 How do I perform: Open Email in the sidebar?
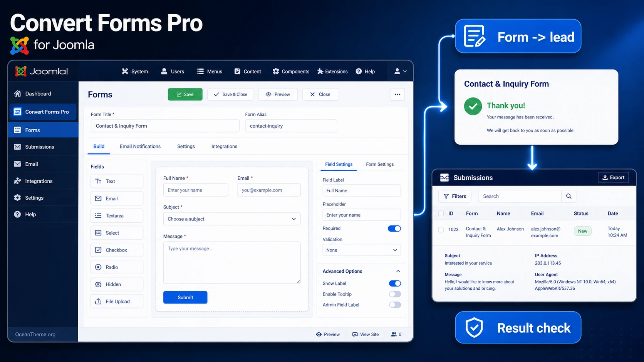pos(43,164)
